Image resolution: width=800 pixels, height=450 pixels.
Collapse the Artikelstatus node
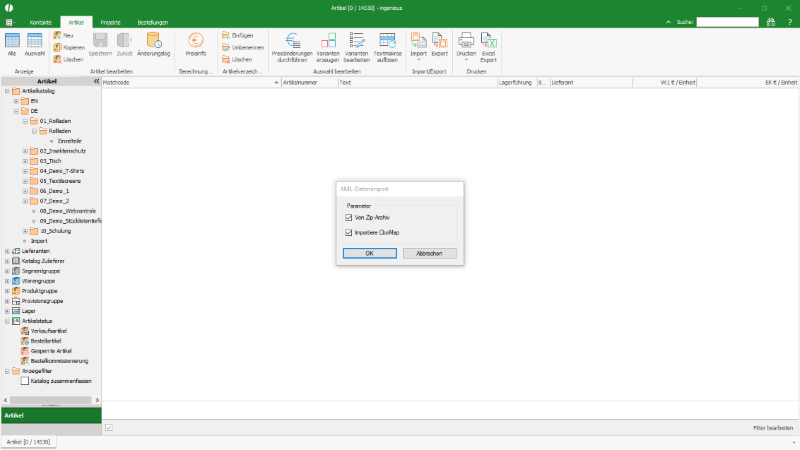click(x=7, y=321)
